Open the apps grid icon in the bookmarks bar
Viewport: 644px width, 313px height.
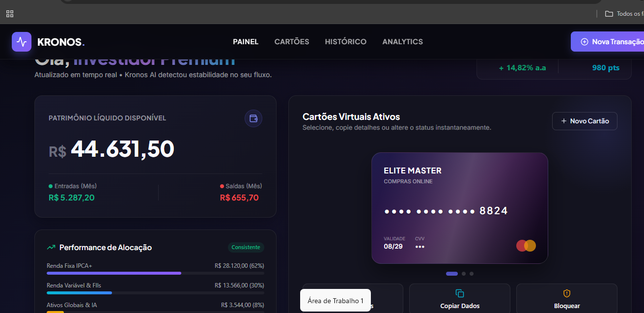click(10, 14)
